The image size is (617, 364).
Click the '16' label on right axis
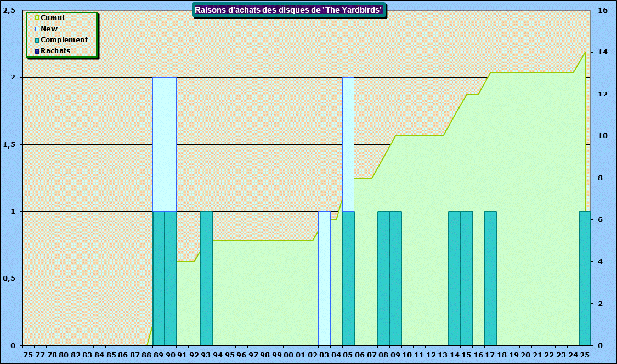603,10
